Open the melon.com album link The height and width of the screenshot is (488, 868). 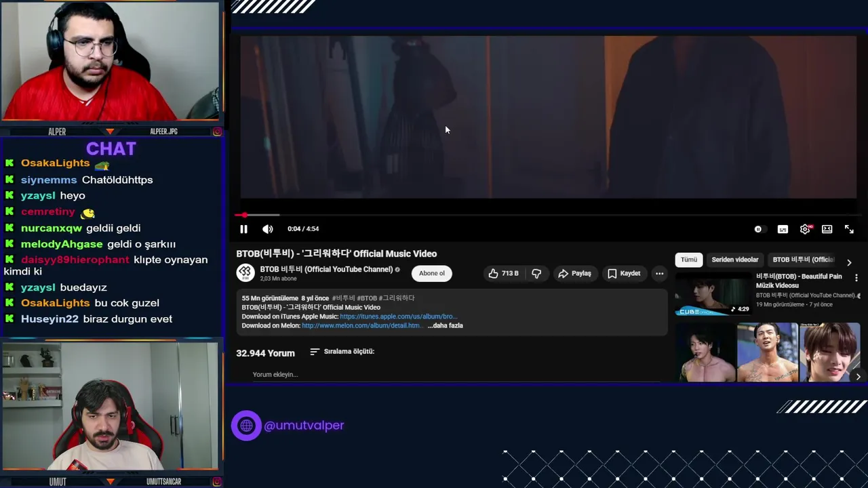[x=362, y=325]
